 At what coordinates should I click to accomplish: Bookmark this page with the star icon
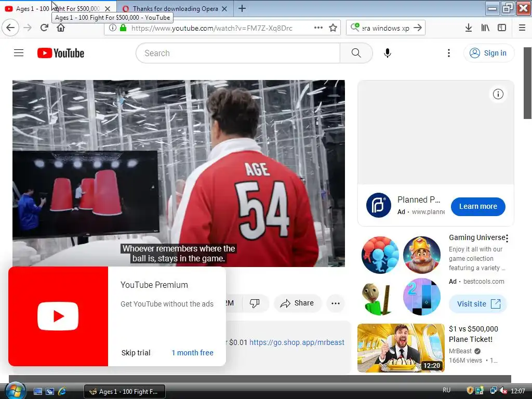click(333, 28)
